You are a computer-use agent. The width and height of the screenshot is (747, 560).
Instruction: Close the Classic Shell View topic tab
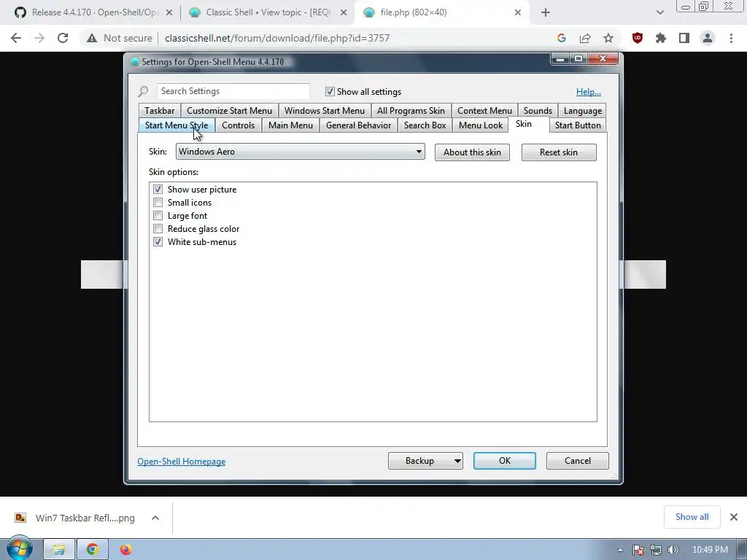point(344,13)
